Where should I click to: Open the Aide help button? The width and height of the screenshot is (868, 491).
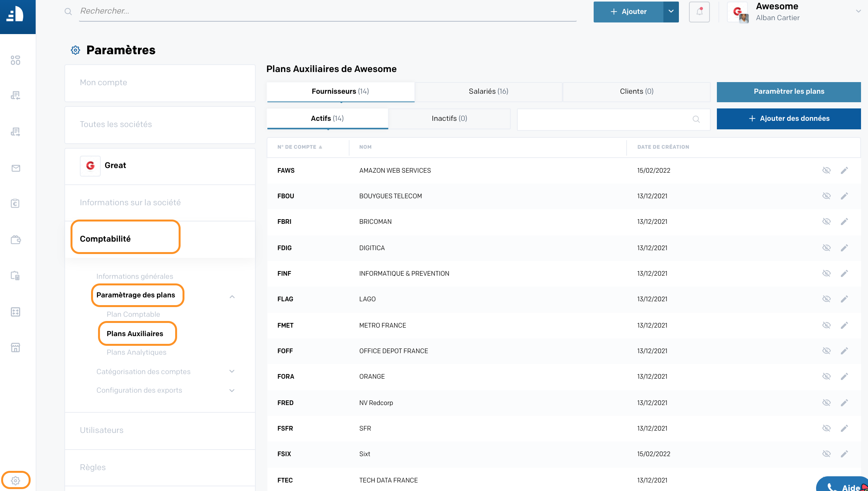pyautogui.click(x=843, y=484)
